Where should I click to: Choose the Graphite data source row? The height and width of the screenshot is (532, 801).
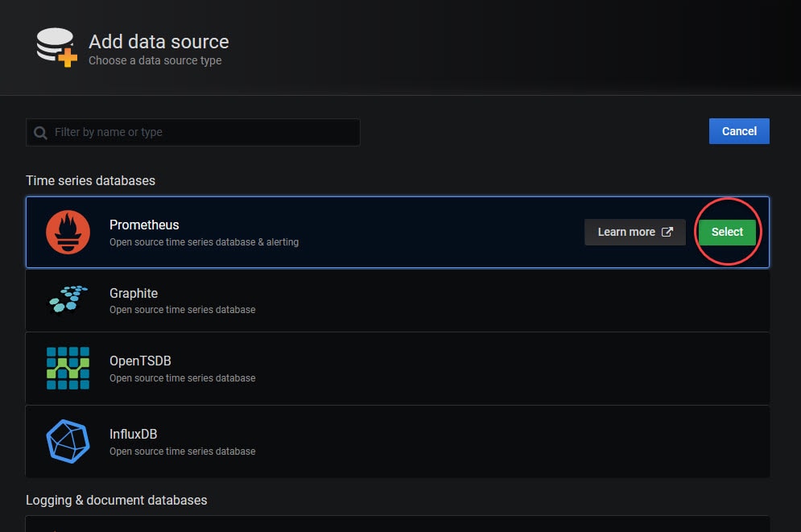(398, 300)
